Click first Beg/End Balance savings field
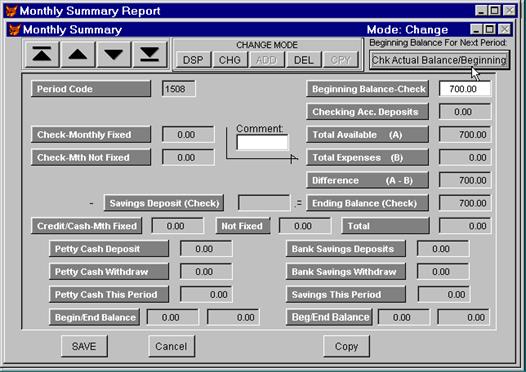526x372 pixels. point(404,317)
